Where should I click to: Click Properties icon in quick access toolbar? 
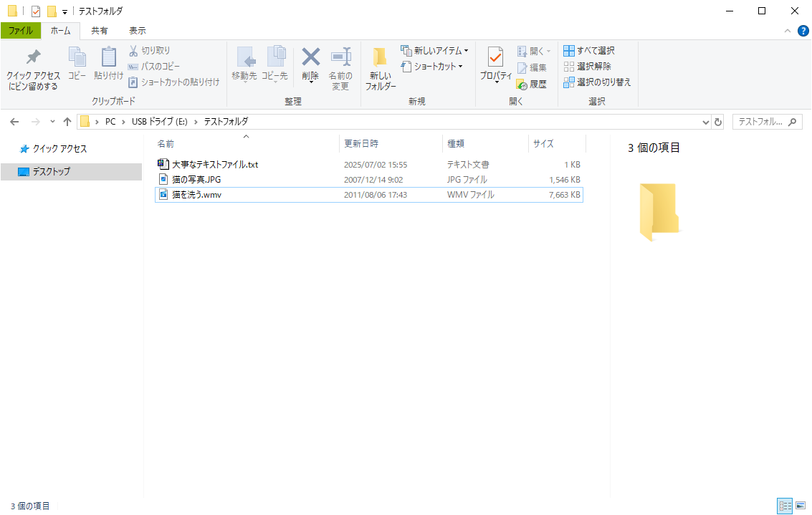[x=36, y=11]
